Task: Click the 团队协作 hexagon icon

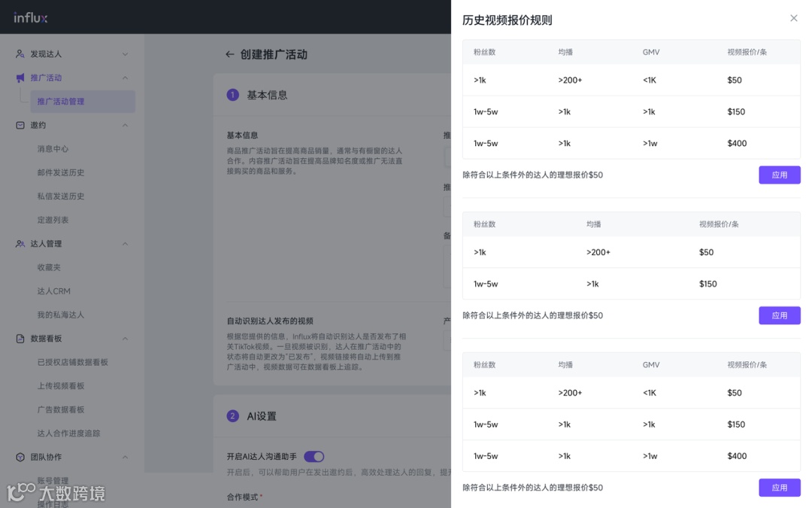Action: pos(20,458)
